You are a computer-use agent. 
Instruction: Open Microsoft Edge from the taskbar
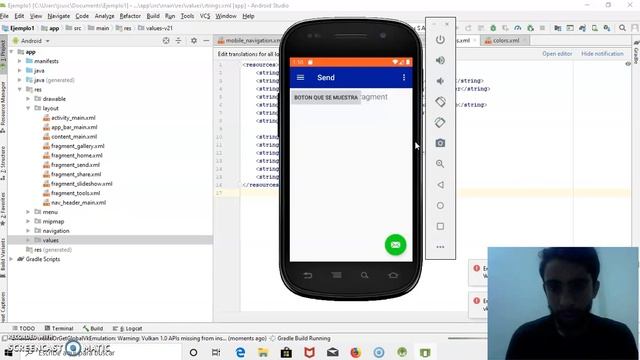(240, 352)
